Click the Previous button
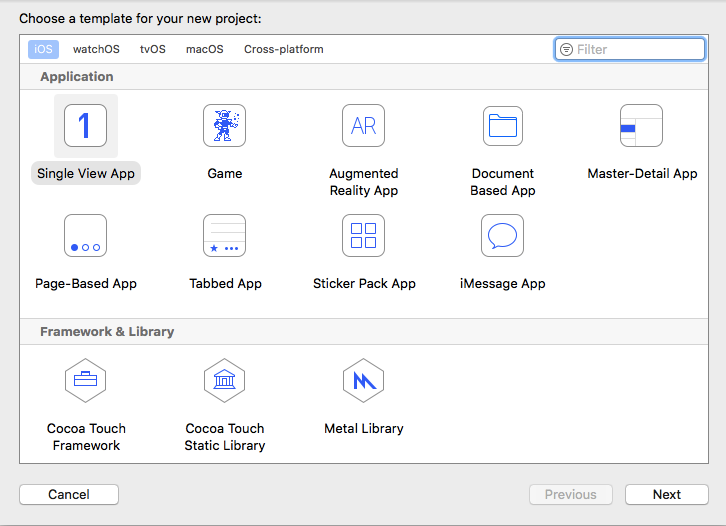 pyautogui.click(x=571, y=495)
